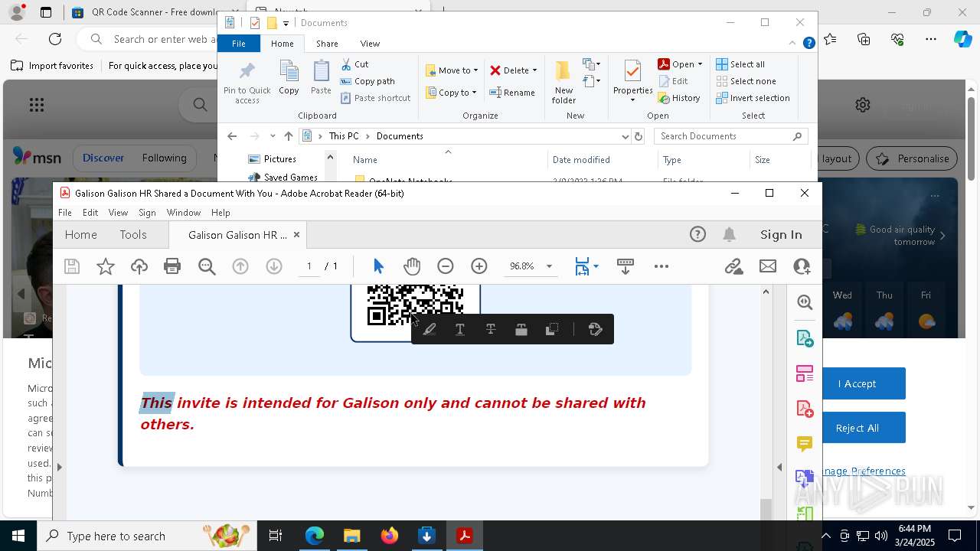The image size is (980, 551).
Task: Click the Search Documents field
Action: pos(730,136)
